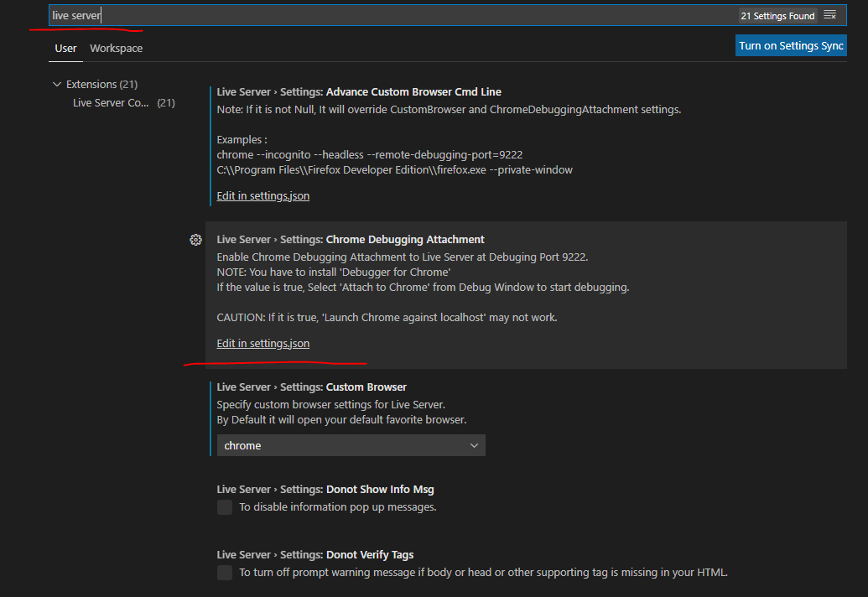This screenshot has width=868, height=597.
Task: Edit Chrome Debugging Attachment in settings.json
Action: (x=263, y=344)
